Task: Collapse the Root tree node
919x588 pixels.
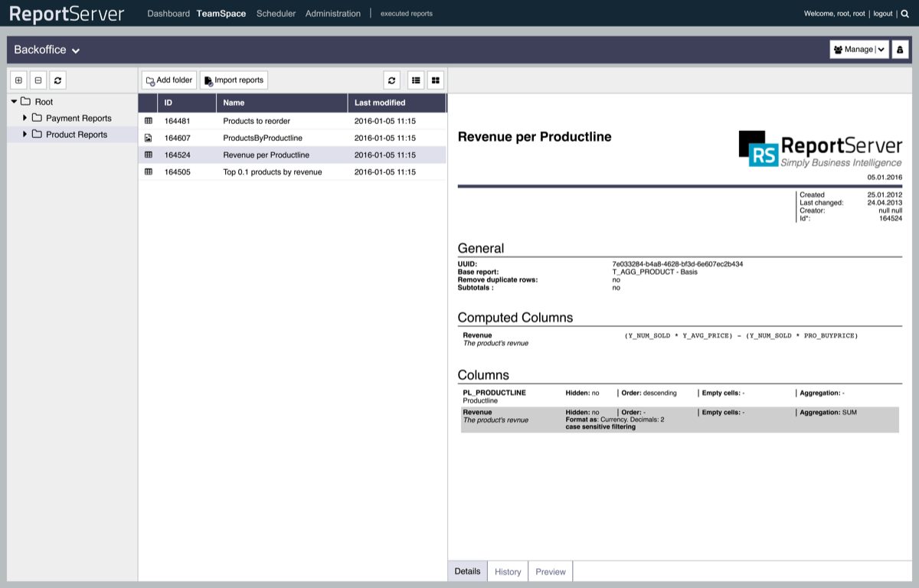Action: point(14,101)
